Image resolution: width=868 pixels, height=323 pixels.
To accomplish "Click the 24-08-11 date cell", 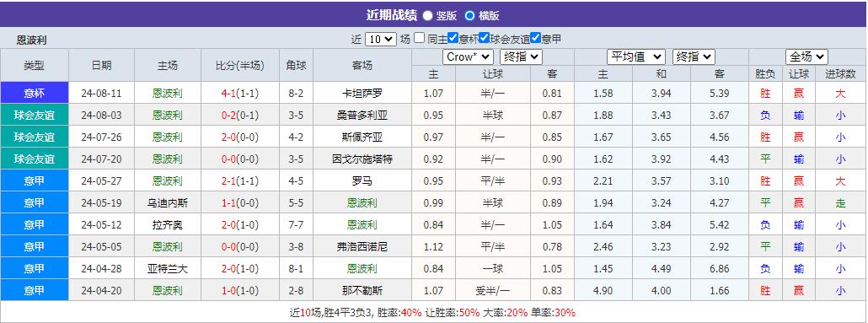I will [x=101, y=94].
